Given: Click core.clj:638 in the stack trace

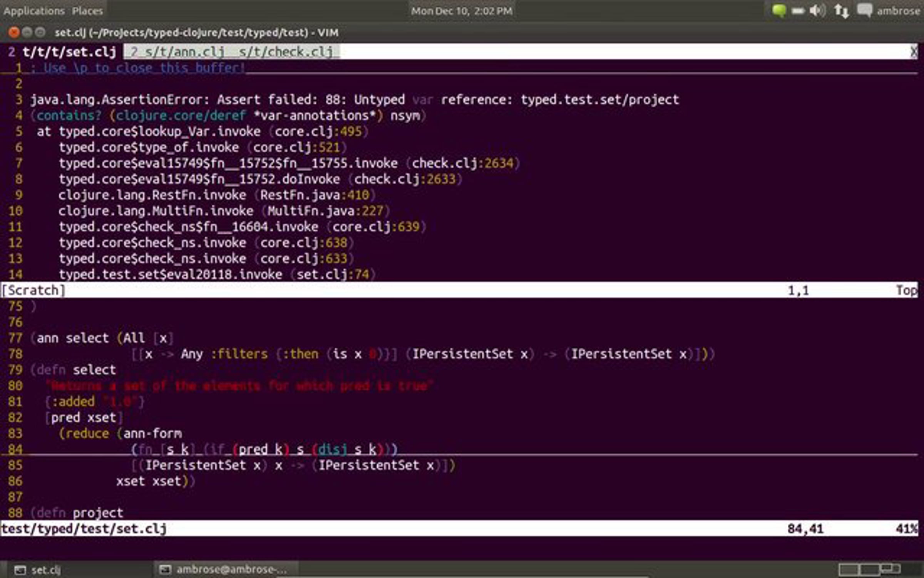Looking at the screenshot, I should pos(304,243).
